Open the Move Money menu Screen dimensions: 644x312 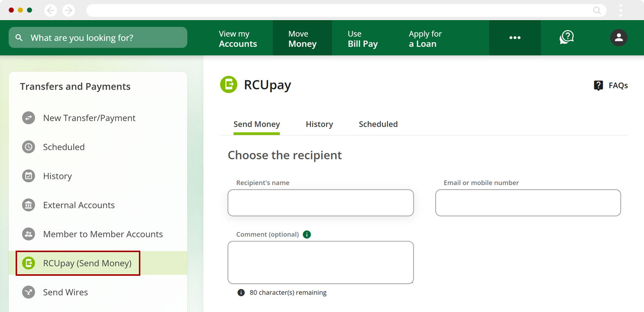[302, 39]
